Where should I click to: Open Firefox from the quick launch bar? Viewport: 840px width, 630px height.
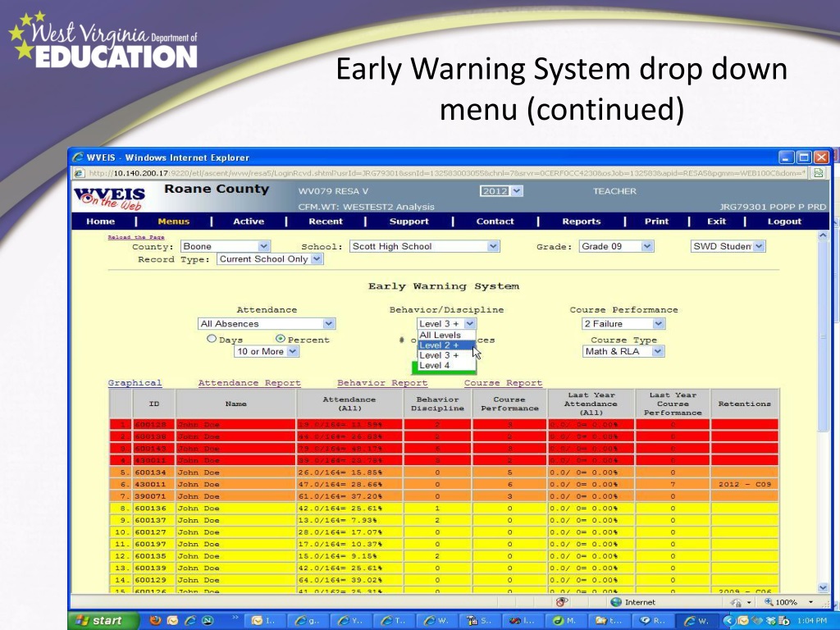tap(155, 620)
